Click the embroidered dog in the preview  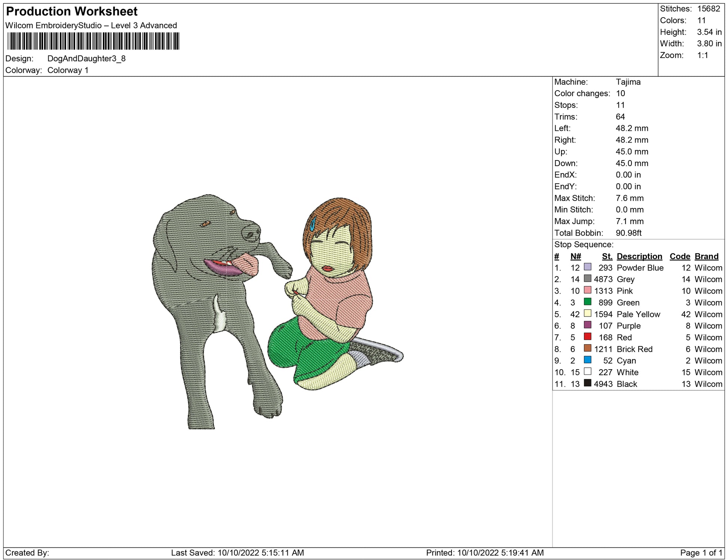tap(195, 299)
